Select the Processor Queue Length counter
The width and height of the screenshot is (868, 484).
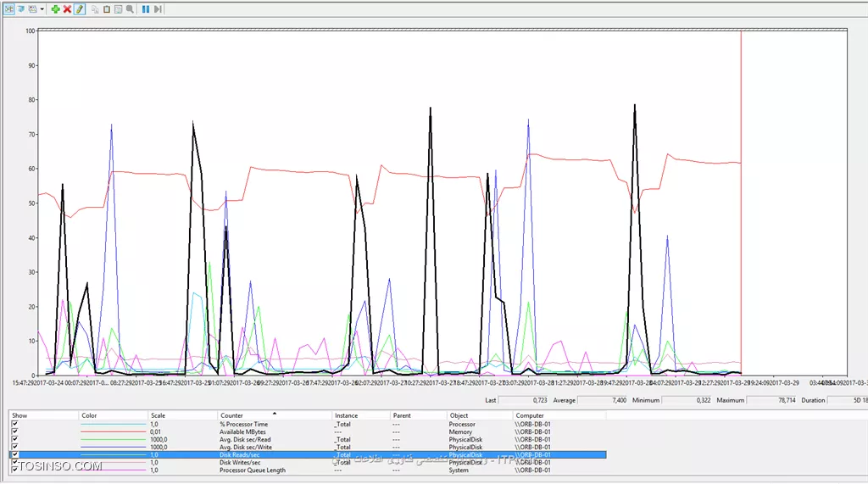[x=307, y=470]
